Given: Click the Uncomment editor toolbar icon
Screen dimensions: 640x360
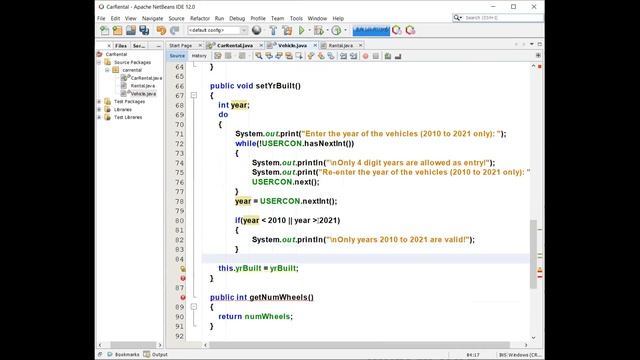Looking at the screenshot, I should [x=398, y=56].
